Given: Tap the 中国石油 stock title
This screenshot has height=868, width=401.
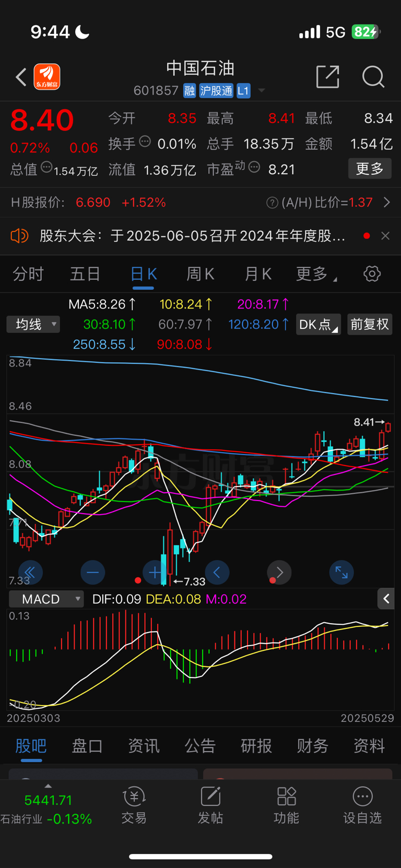Looking at the screenshot, I should [x=200, y=68].
